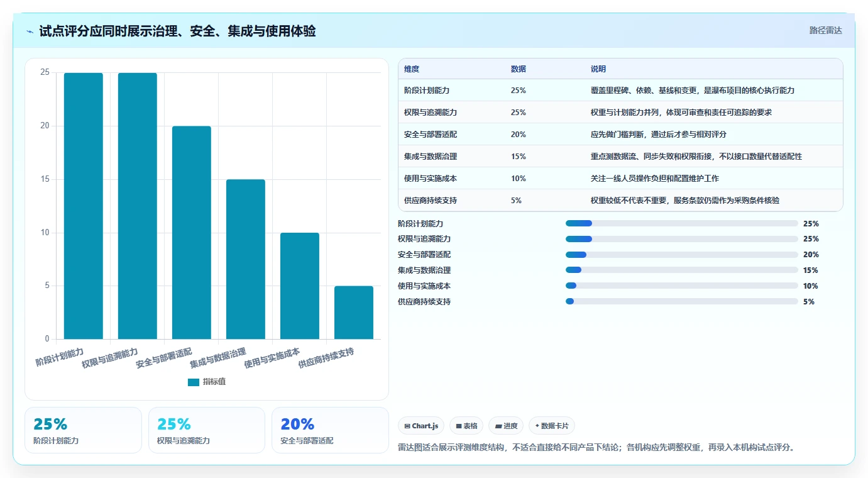Click the y-axis label 15
Image resolution: width=868 pixels, height=478 pixels.
(x=45, y=179)
